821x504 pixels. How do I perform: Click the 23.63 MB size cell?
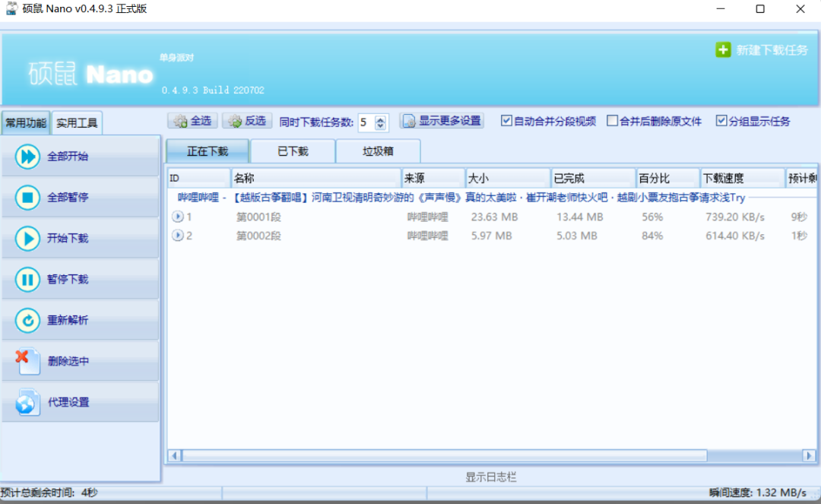(x=494, y=217)
